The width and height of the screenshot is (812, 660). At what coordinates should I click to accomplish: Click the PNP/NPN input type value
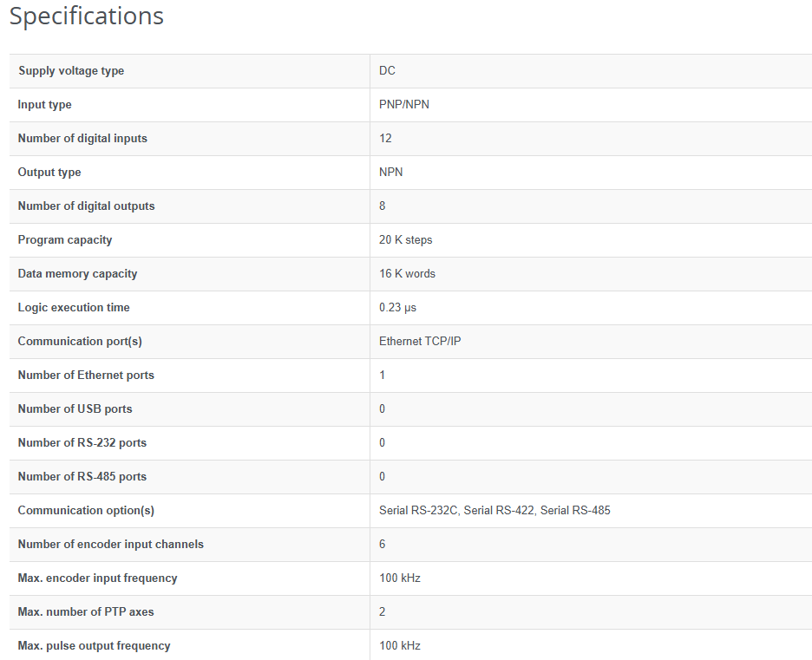[x=404, y=105]
